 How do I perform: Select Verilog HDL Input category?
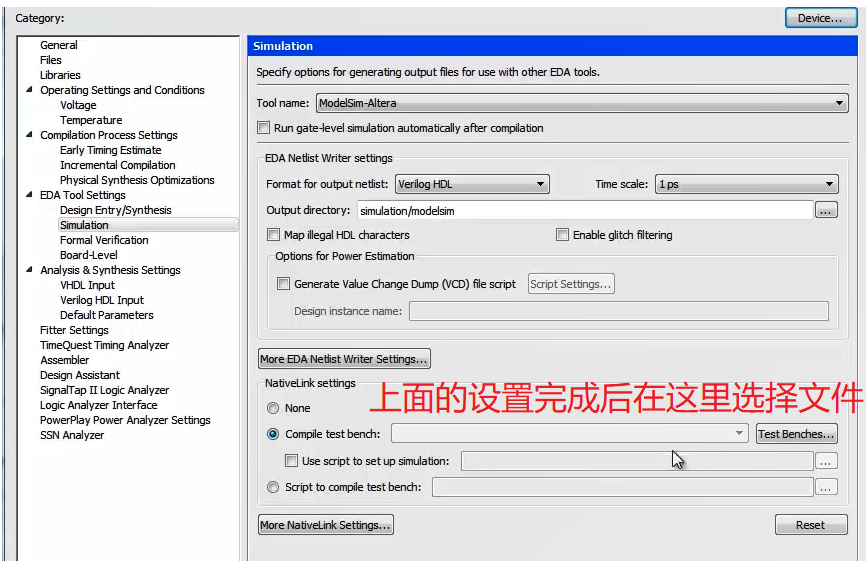point(102,300)
